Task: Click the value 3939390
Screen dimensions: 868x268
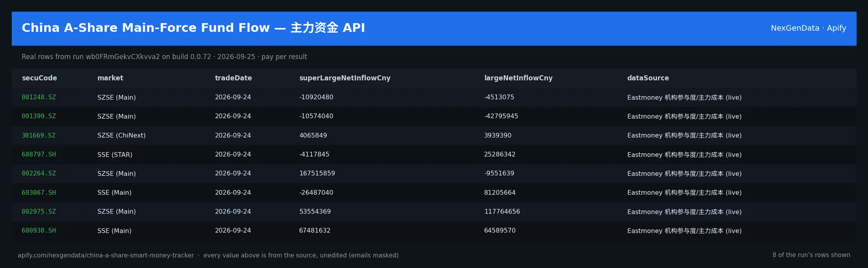Action: [498, 135]
